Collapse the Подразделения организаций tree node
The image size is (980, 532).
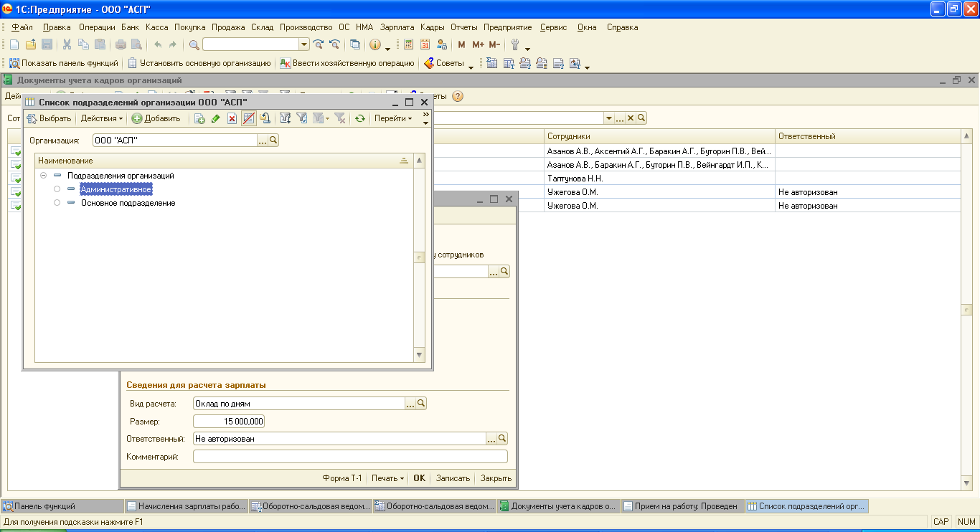click(x=44, y=176)
